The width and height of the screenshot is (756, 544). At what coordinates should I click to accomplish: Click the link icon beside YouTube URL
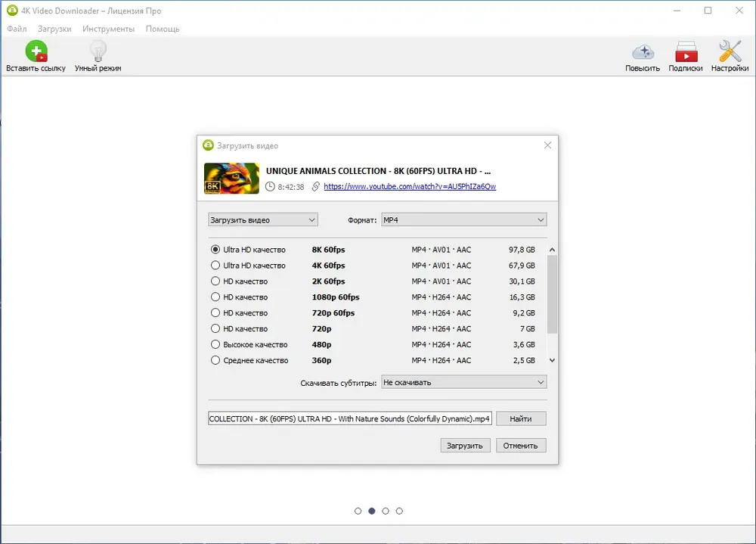click(x=315, y=187)
